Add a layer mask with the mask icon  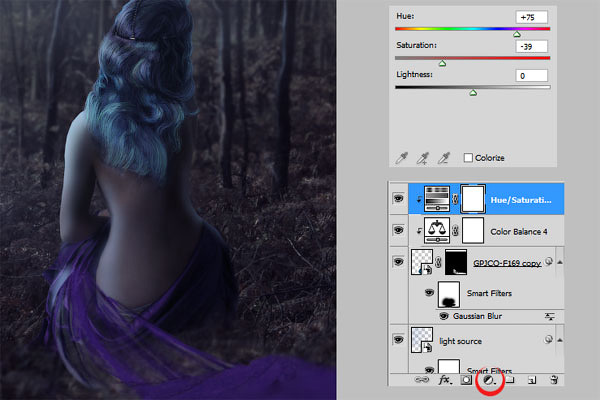(466, 380)
